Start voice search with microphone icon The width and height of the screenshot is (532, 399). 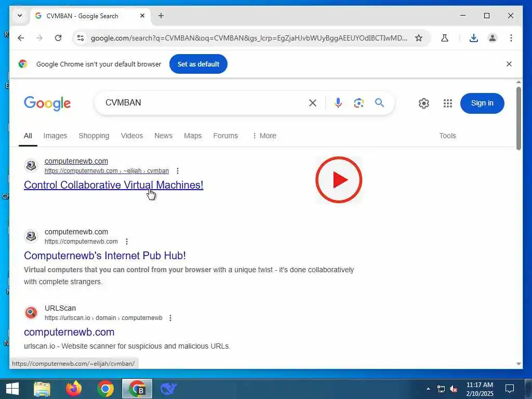click(338, 103)
